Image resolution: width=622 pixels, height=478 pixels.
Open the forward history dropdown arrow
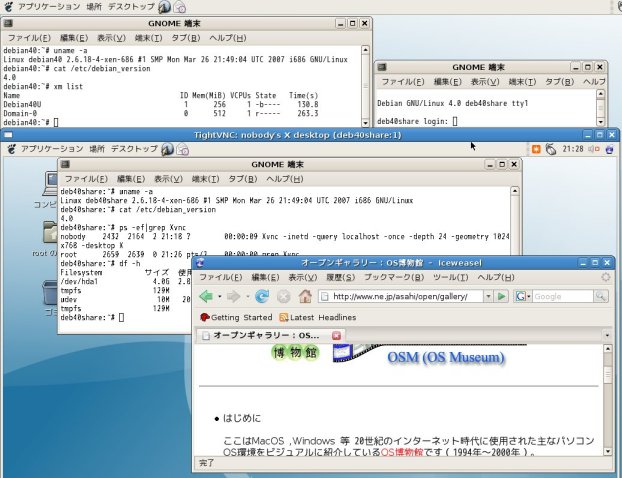[x=248, y=296]
